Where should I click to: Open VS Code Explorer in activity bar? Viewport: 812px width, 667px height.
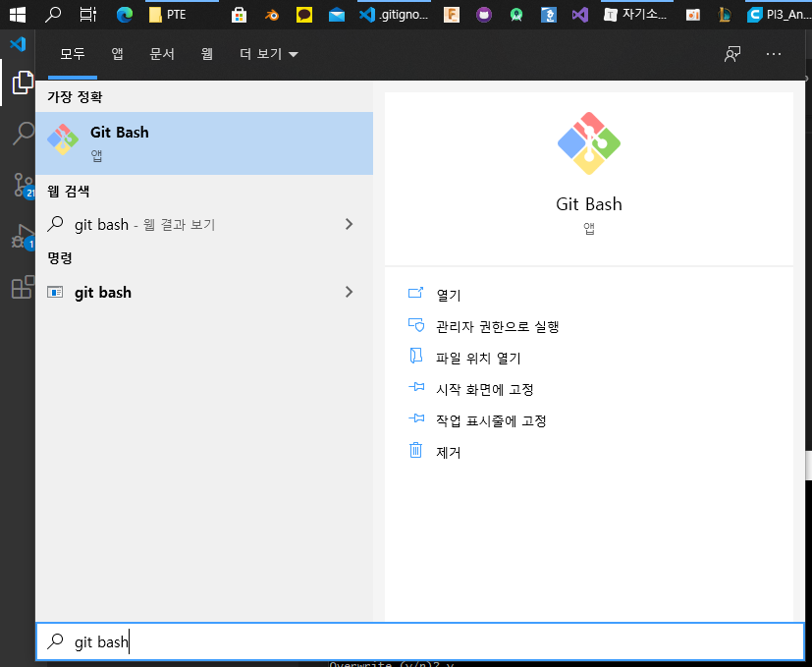(23, 83)
